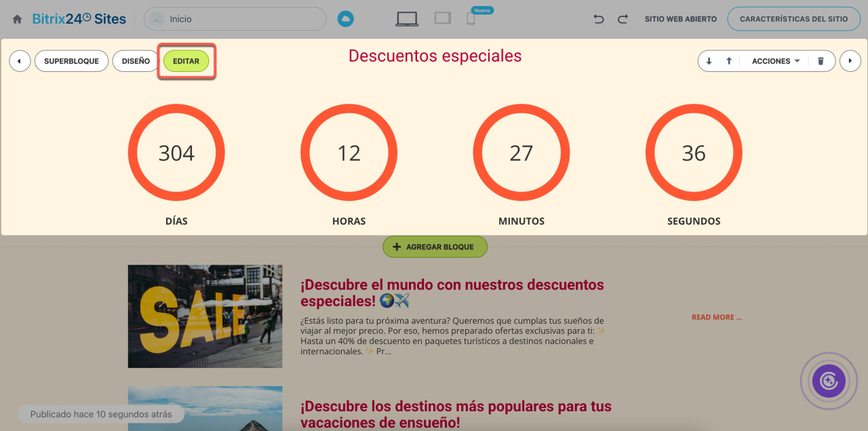Collapse block panel with left arrow

pos(20,61)
